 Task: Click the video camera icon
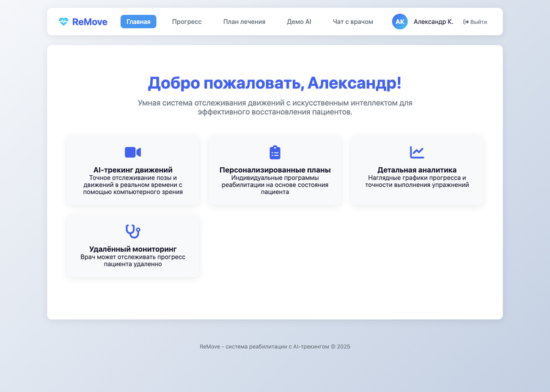[133, 153]
